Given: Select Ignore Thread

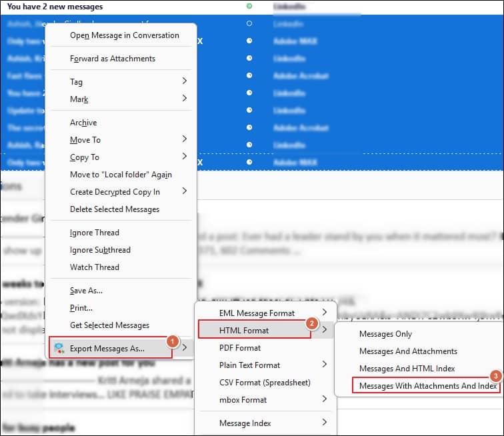Looking at the screenshot, I should click(x=95, y=233).
